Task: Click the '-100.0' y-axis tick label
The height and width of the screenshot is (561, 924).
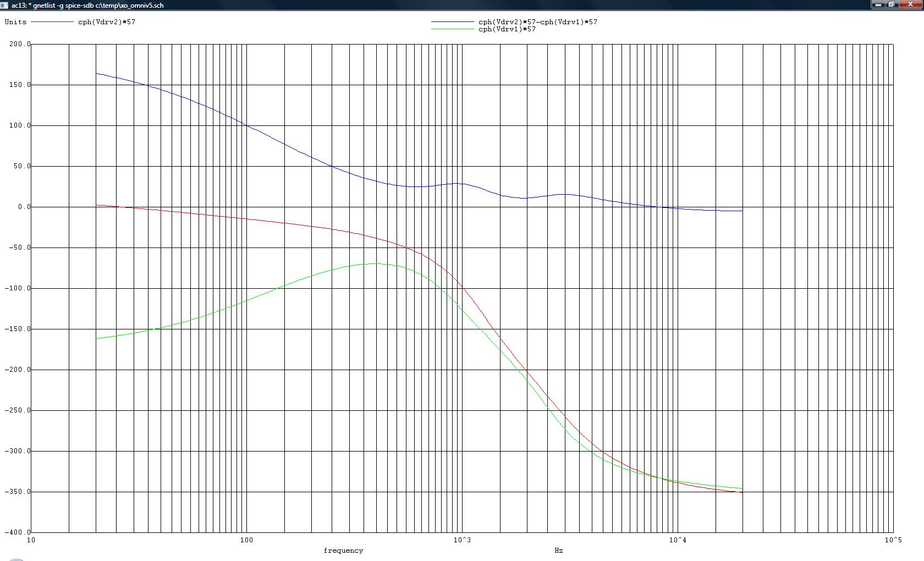Action: pos(18,288)
